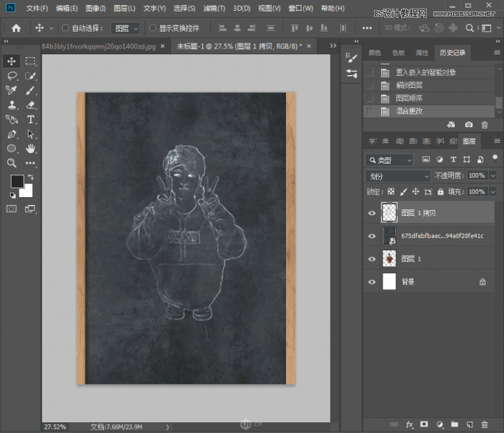The width and height of the screenshot is (504, 433).
Task: Select the Zoom tool in toolbox
Action: (x=11, y=163)
